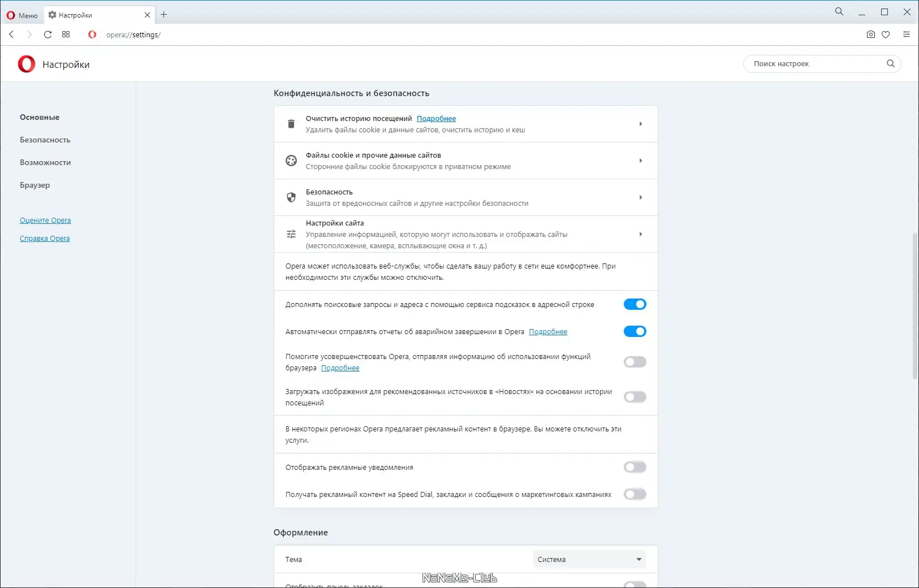Click the back navigation arrow

coord(11,34)
